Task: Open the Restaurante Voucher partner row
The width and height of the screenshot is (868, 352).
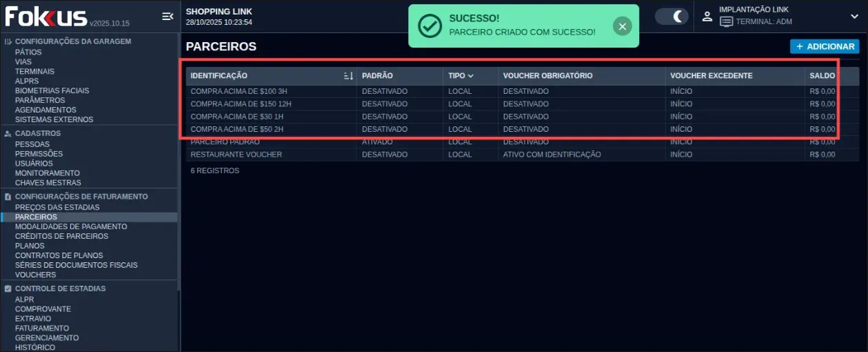Action: tap(236, 155)
